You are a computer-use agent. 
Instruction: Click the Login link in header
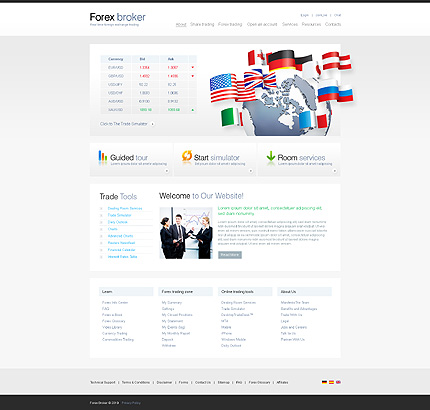[x=305, y=15]
